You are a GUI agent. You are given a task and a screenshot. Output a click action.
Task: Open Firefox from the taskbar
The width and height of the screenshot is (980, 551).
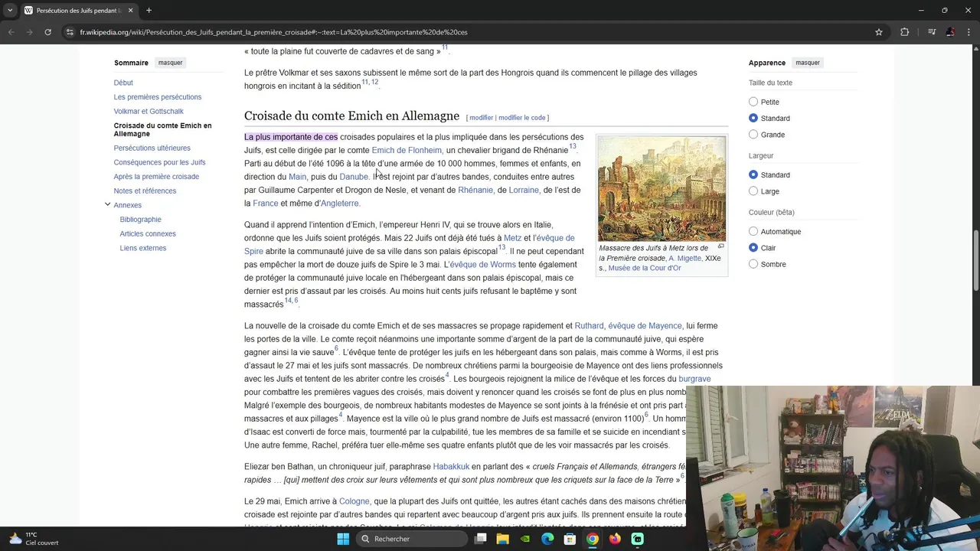[x=615, y=539]
